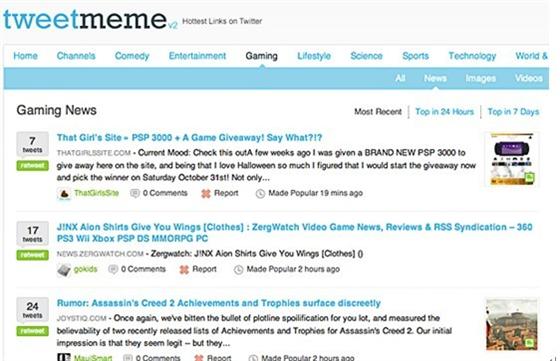Screen dimensions: 560x361
Task: Sort by Top in 24 Hours
Action: [444, 112]
